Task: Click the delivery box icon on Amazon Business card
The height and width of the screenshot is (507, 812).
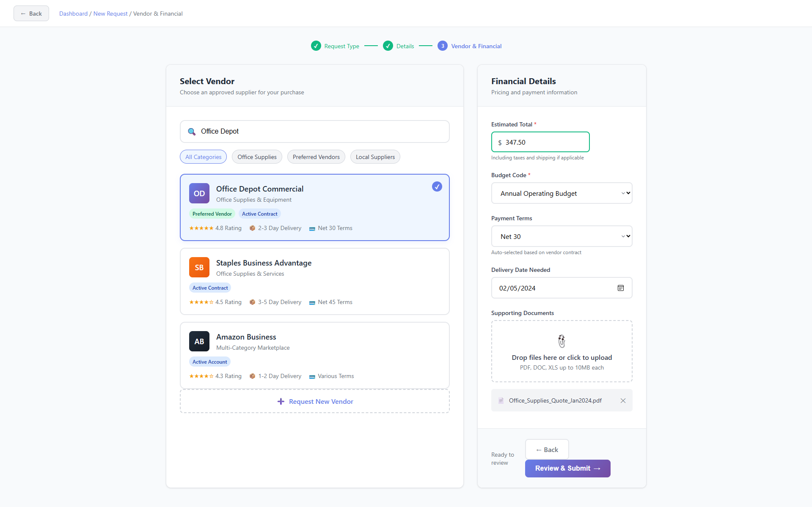Action: click(x=252, y=376)
